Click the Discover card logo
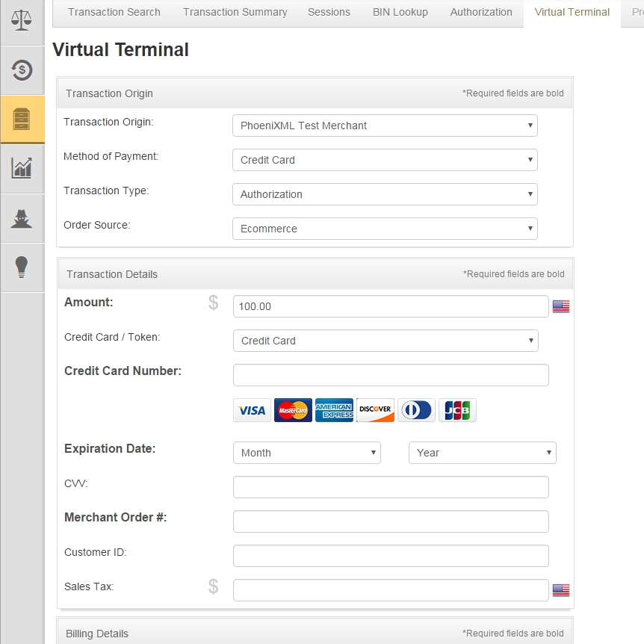Viewport: 644px width, 644px height. click(x=375, y=410)
